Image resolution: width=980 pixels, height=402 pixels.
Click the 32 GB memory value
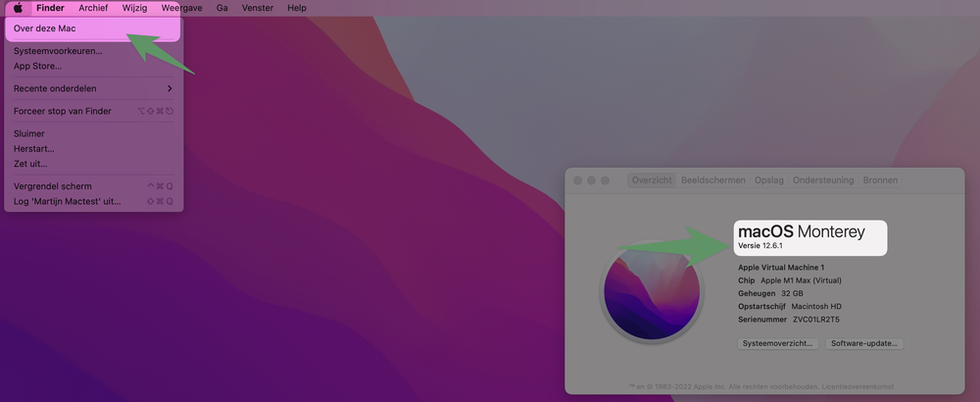pos(792,293)
